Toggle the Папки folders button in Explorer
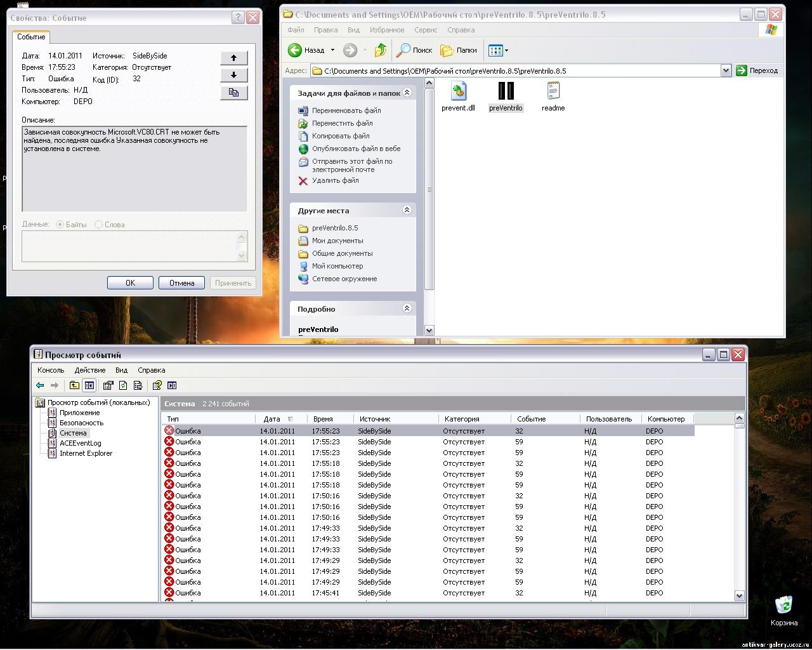812x650 pixels. click(x=459, y=50)
